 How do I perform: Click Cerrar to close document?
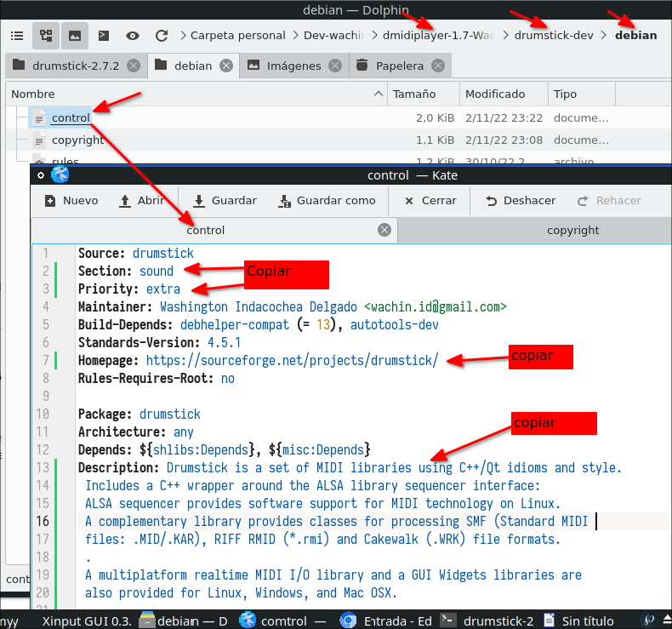click(x=430, y=200)
